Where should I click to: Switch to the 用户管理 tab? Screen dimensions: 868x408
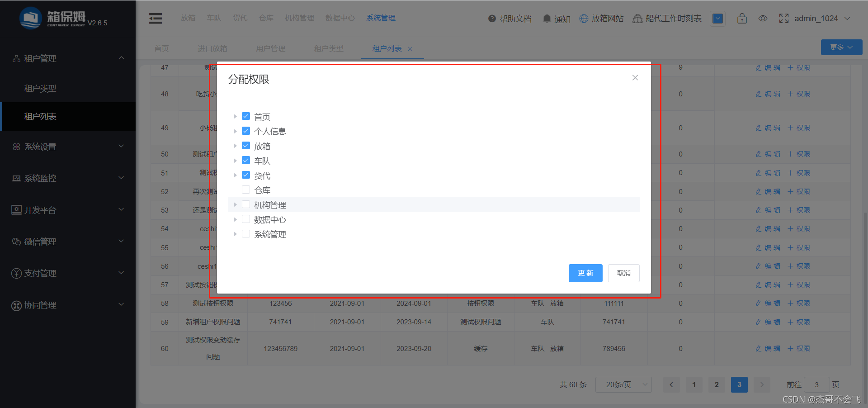[x=270, y=49]
